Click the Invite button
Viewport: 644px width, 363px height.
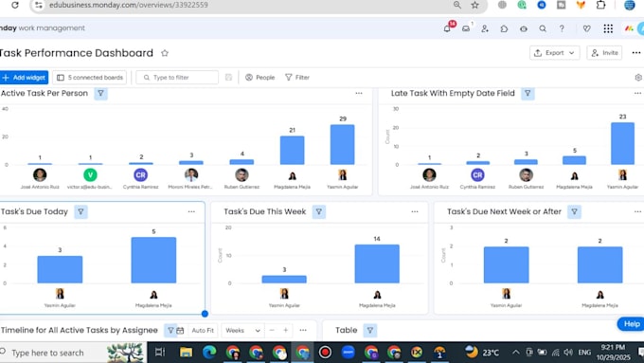pos(604,53)
